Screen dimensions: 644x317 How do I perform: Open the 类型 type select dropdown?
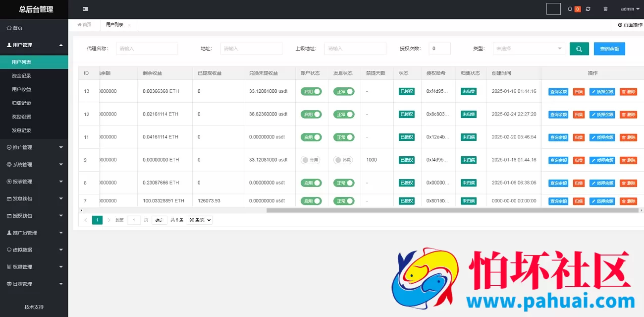click(x=529, y=49)
